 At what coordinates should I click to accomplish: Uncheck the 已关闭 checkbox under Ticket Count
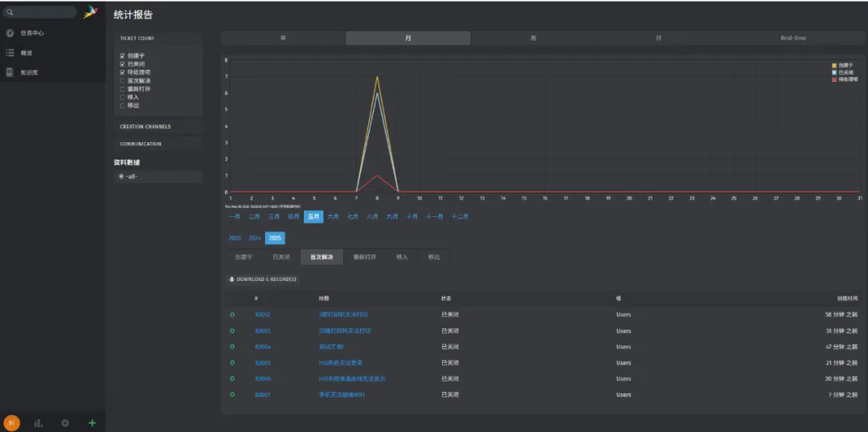(x=122, y=64)
